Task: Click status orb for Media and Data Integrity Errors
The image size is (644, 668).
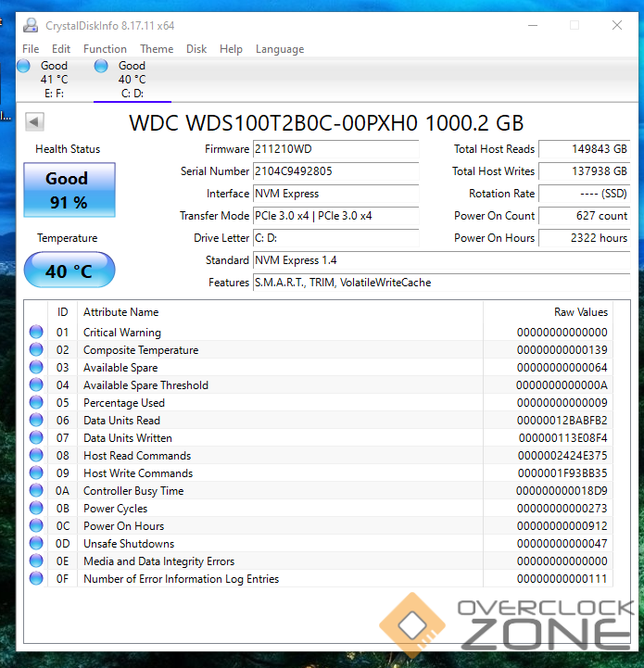Action: click(36, 561)
